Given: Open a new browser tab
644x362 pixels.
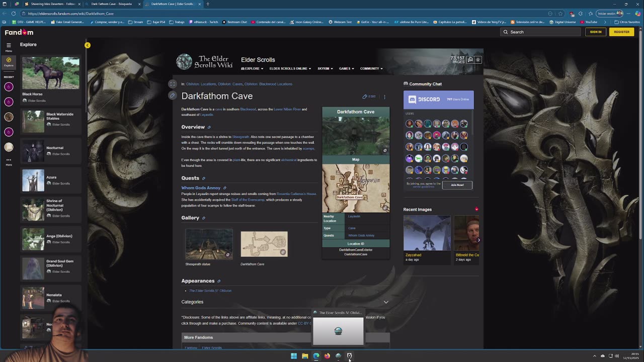Looking at the screenshot, I should point(208,4).
